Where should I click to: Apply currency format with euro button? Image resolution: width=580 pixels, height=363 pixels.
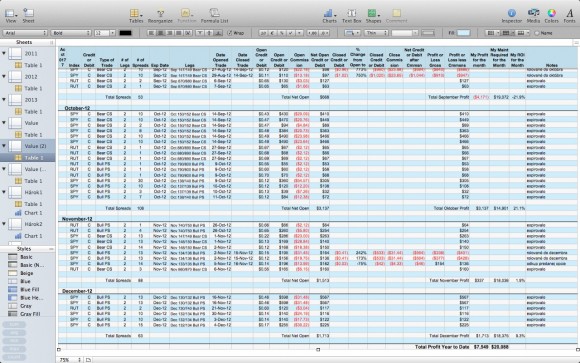272,33
